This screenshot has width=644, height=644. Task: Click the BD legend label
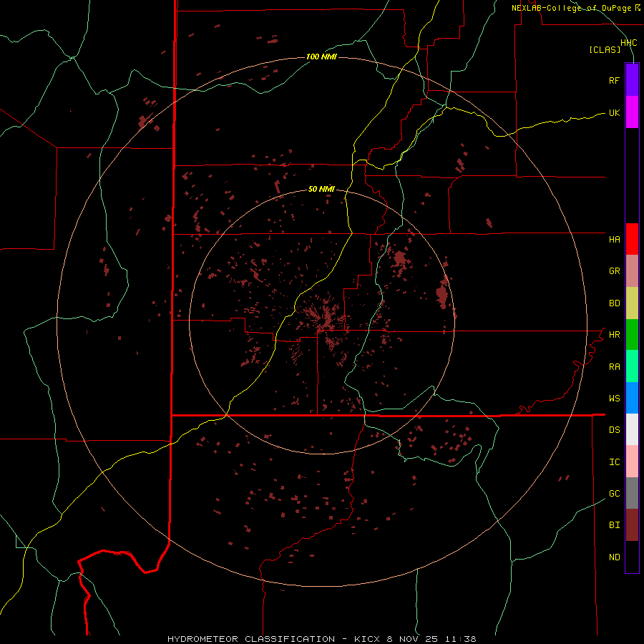(614, 303)
